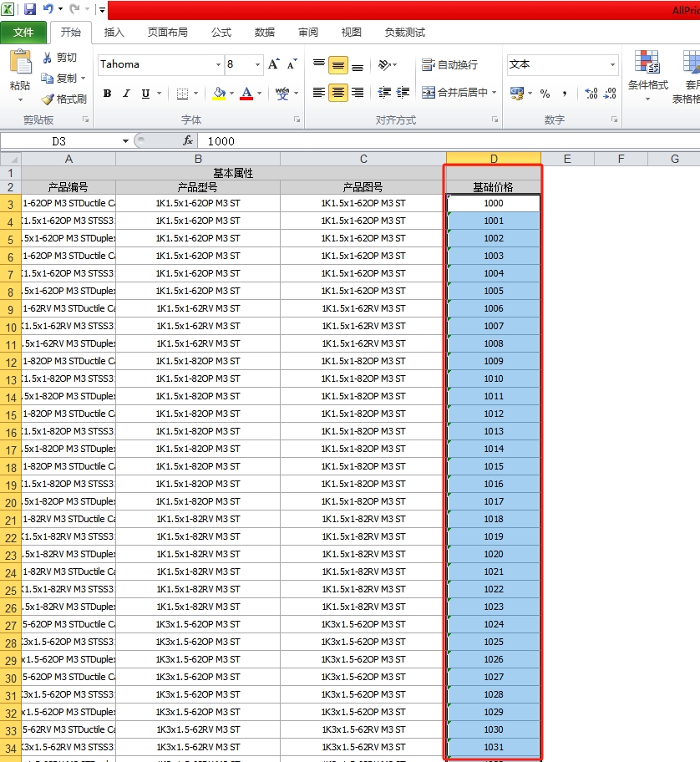Viewport: 700px width, 762px height.
Task: Toggle underline formatting
Action: (x=145, y=94)
